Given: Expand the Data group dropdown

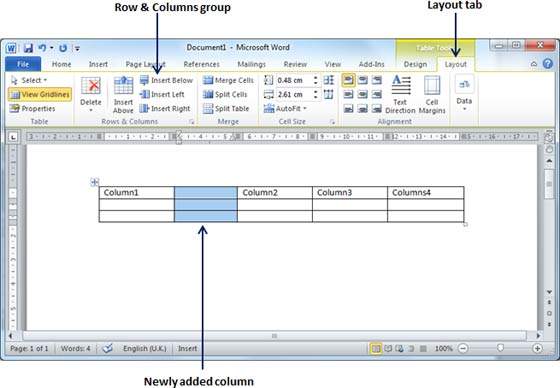Looking at the screenshot, I should [x=464, y=94].
